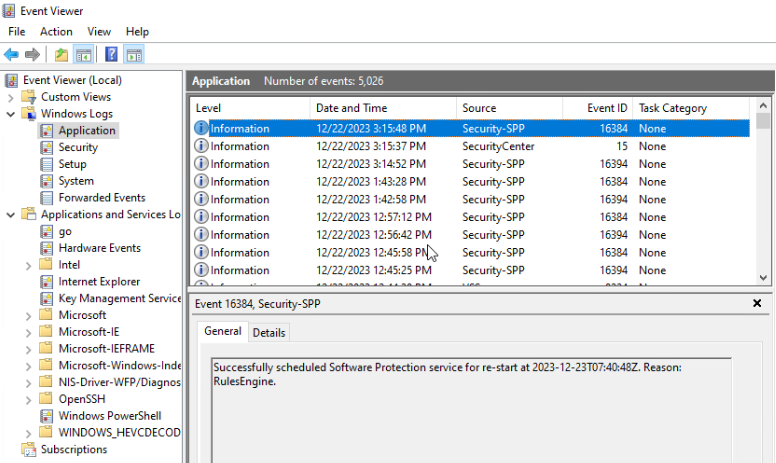Expand the Intel folder node
The height and width of the screenshot is (463, 776).
[28, 265]
